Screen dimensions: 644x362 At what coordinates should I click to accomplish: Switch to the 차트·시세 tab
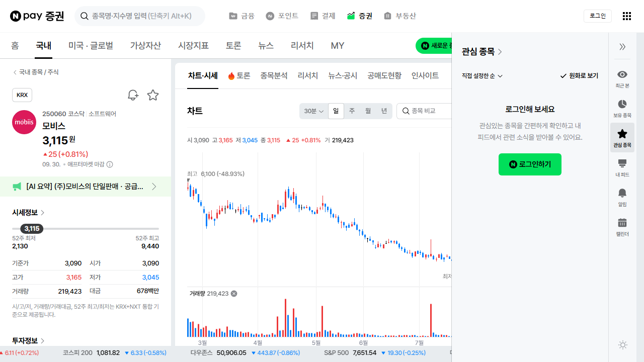(203, 76)
